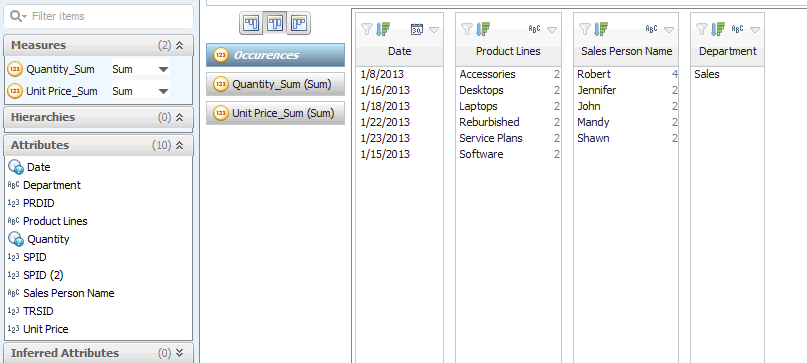Click the search magnifier icon in the filter box

click(x=19, y=16)
